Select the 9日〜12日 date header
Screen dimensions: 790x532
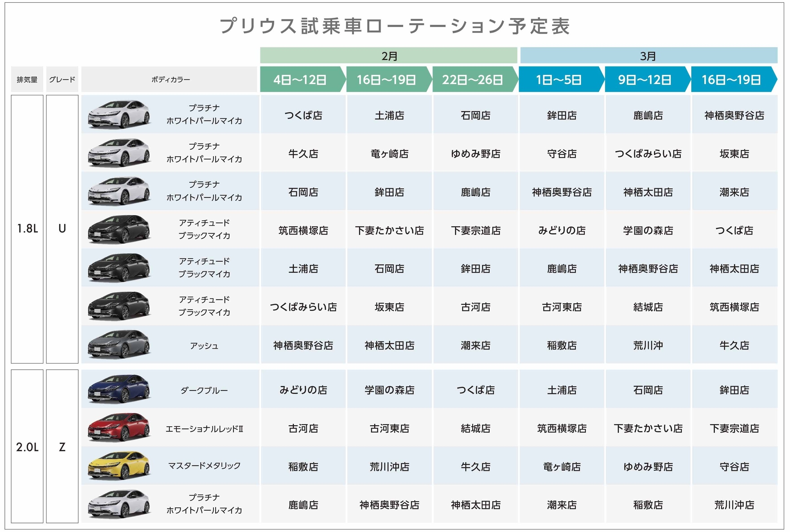(x=647, y=79)
